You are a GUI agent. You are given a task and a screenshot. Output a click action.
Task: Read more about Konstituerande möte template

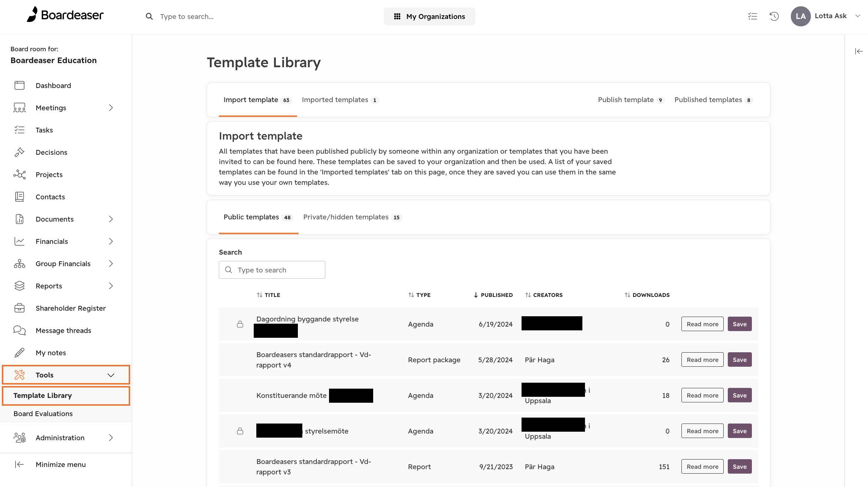[702, 395]
